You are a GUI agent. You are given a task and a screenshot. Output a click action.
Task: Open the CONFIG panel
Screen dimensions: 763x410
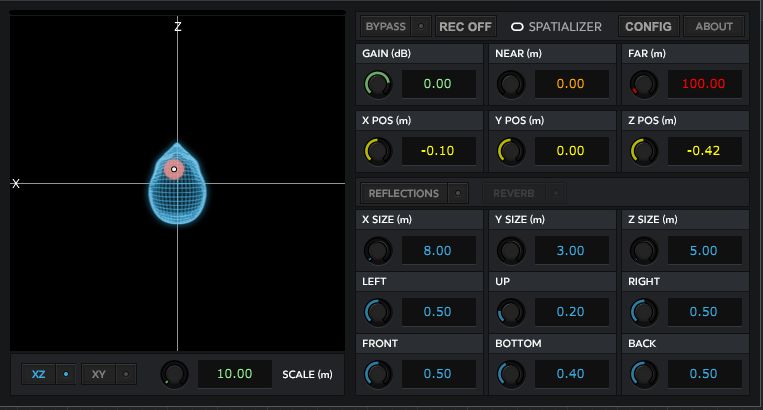(648, 26)
